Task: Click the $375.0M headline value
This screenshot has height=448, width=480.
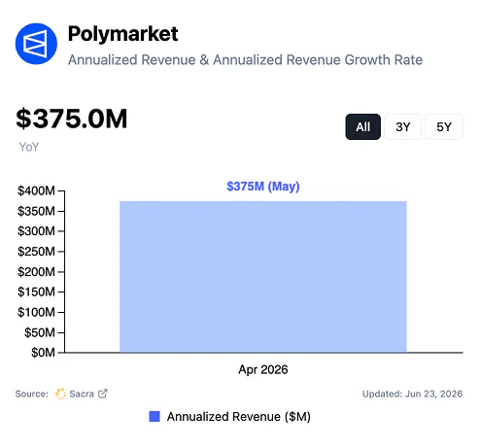Action: click(72, 119)
